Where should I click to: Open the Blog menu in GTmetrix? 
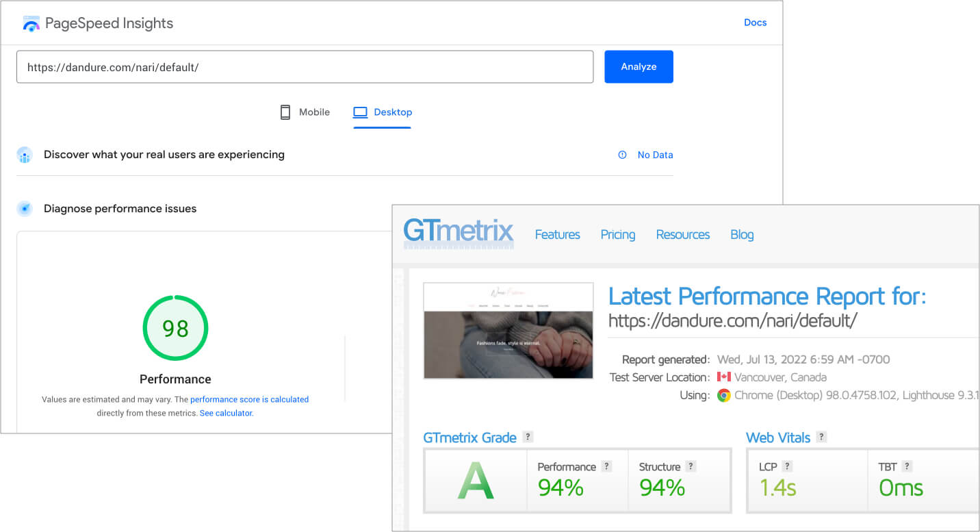click(742, 235)
